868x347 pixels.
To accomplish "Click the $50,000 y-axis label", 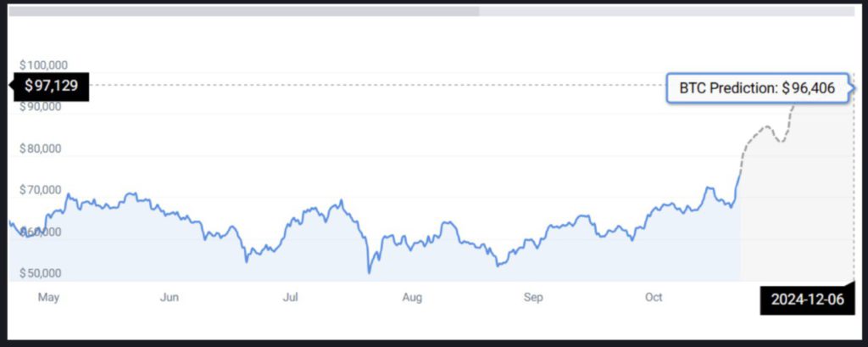I will [x=41, y=272].
